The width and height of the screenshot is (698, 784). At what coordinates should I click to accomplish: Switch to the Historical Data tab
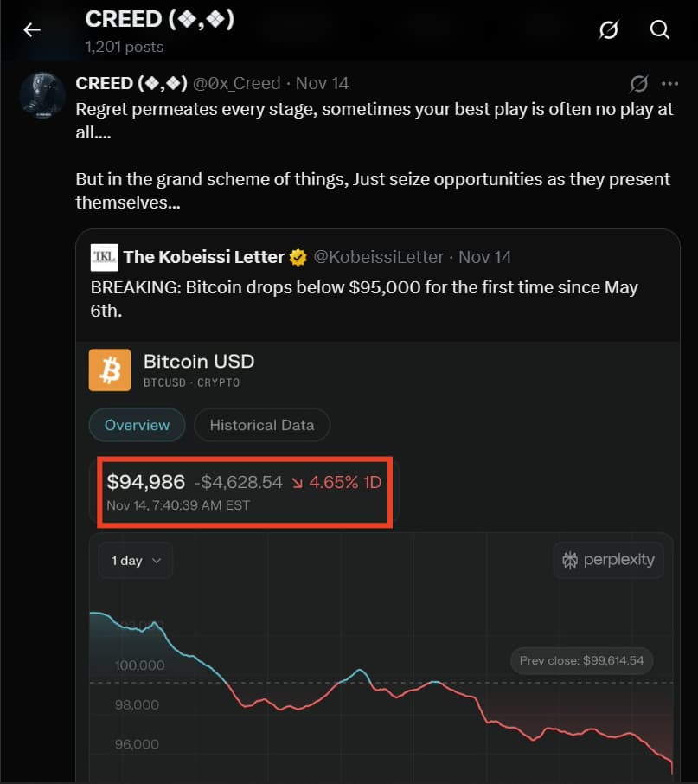coord(261,425)
